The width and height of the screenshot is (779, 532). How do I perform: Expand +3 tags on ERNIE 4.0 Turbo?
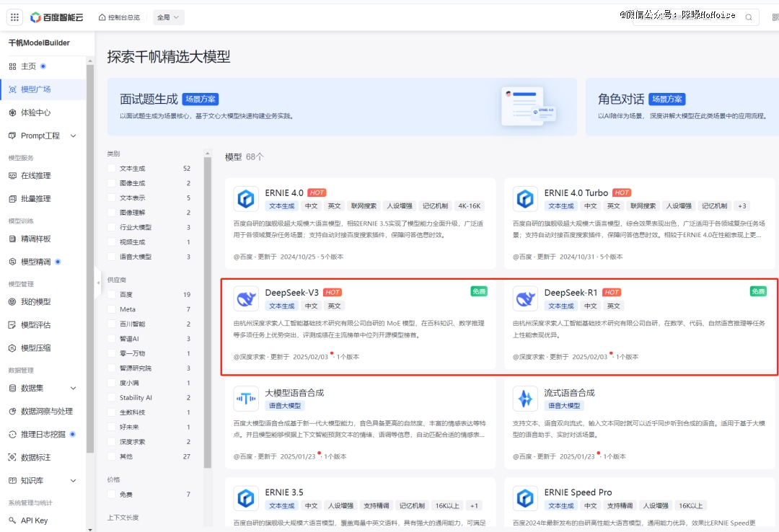click(741, 206)
